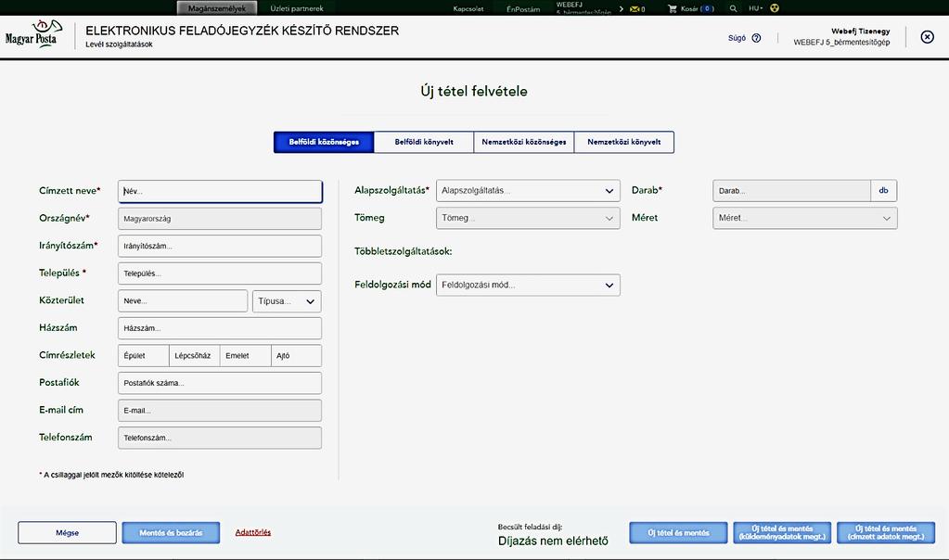Switch to Magánszemélyek tab
The height and width of the screenshot is (560, 949).
click(217, 7)
